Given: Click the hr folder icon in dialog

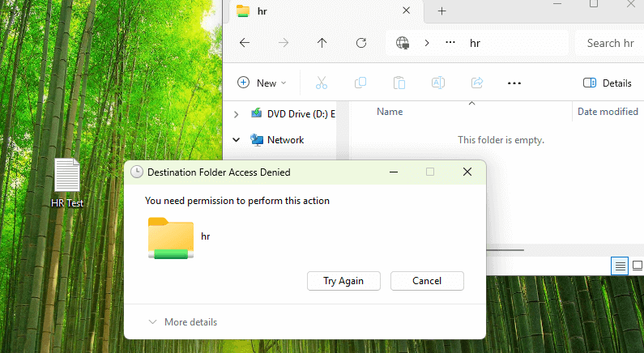Looking at the screenshot, I should point(171,238).
